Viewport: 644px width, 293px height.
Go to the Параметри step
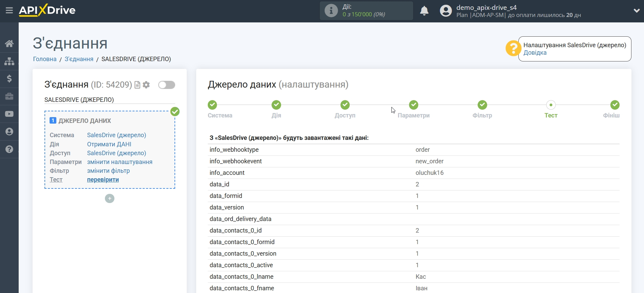(413, 105)
